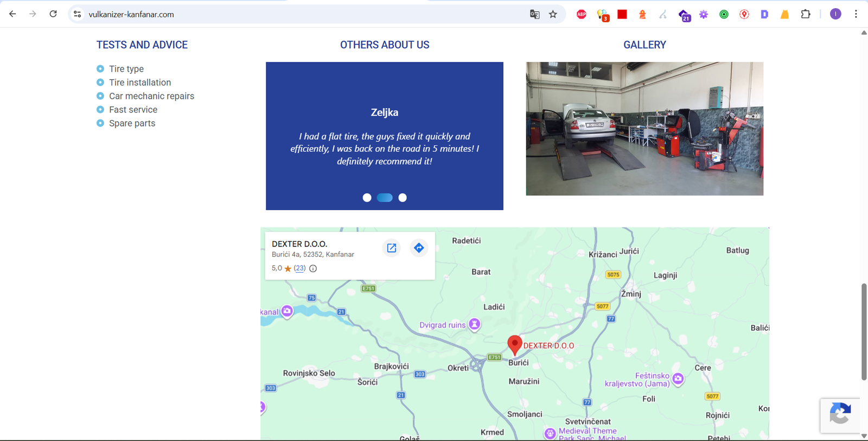868x441 pixels.
Task: Click the translate page icon
Action: tap(534, 15)
